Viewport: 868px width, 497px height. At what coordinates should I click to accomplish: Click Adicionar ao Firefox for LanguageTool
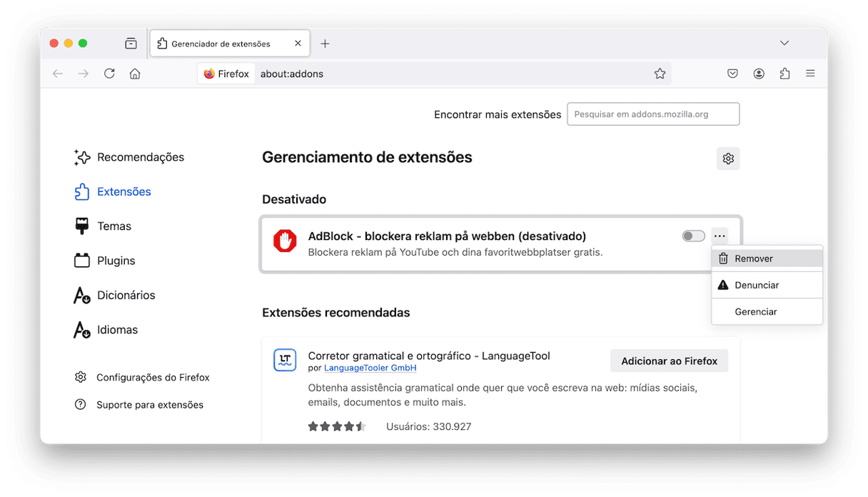[669, 361]
